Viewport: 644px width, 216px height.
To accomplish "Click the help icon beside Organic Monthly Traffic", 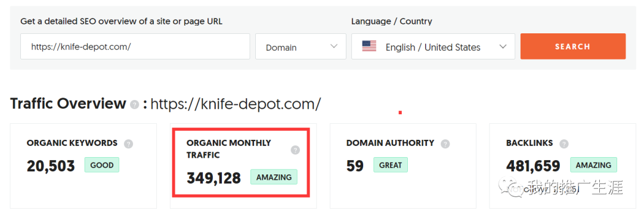I will click(295, 150).
